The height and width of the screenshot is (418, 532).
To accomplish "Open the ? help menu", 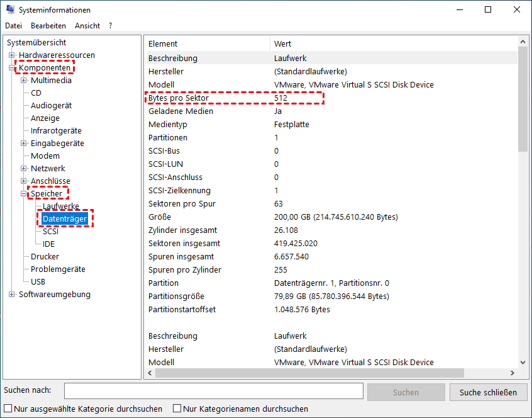I will click(110, 26).
